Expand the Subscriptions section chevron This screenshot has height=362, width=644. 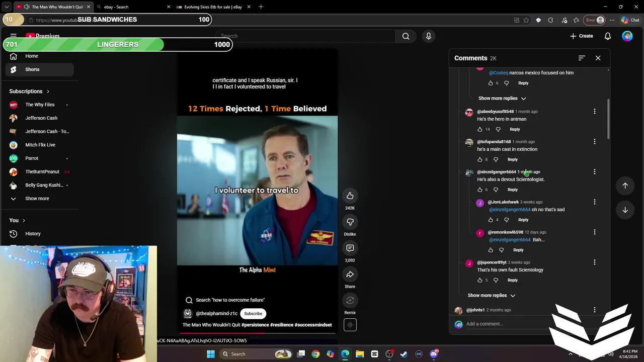pyautogui.click(x=48, y=92)
